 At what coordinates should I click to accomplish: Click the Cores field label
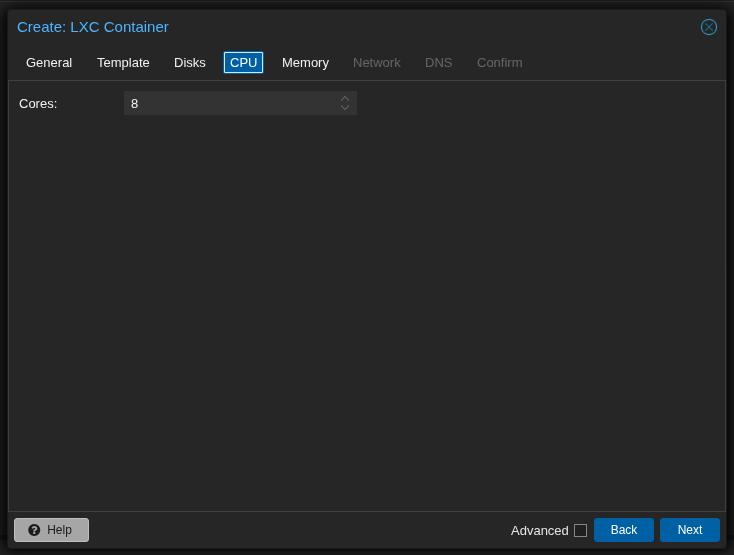click(38, 103)
